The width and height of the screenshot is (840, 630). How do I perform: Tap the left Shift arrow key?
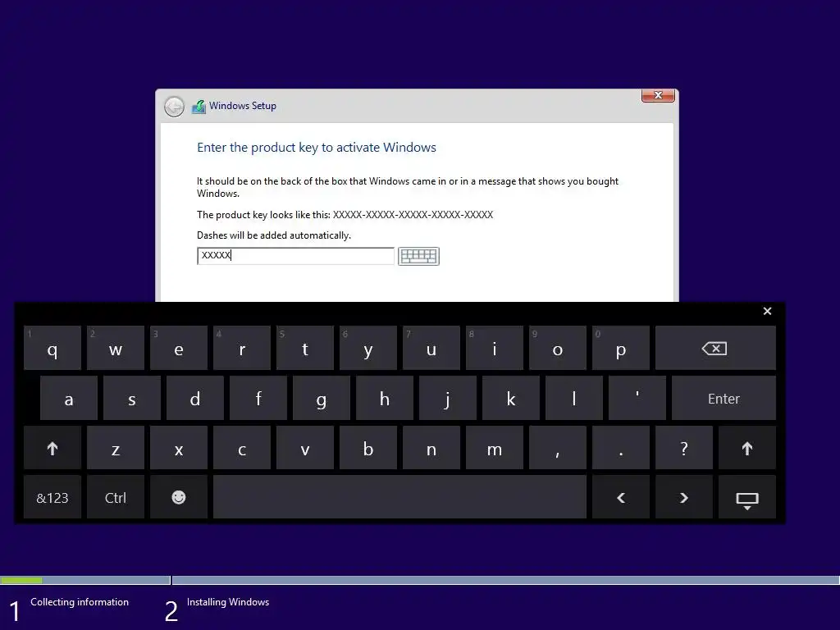point(52,449)
